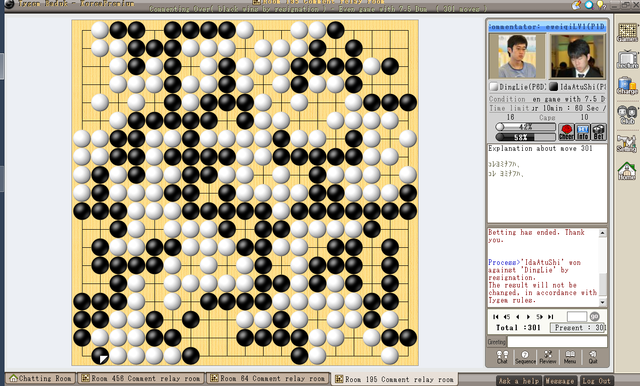The height and width of the screenshot is (386, 640).
Task: Go to the Home icon in the sidebar
Action: click(x=627, y=171)
